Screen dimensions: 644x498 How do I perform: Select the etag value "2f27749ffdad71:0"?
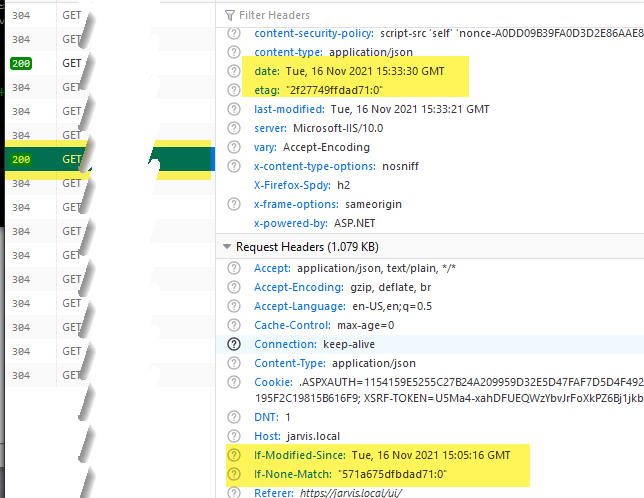(x=334, y=90)
